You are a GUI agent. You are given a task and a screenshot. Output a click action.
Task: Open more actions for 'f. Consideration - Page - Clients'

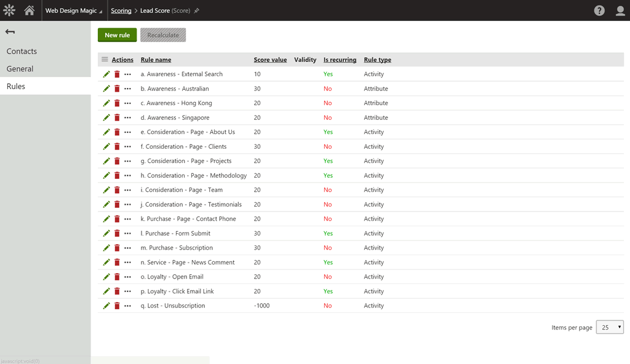(127, 147)
